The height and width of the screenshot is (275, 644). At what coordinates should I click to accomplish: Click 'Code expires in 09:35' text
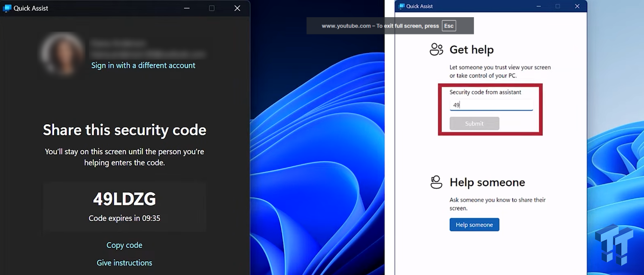125,218
